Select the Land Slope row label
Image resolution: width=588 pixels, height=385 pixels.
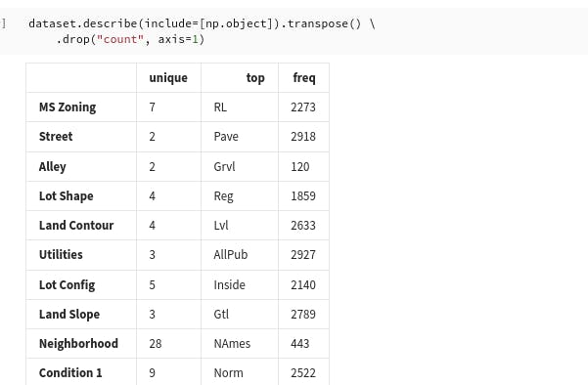(69, 315)
